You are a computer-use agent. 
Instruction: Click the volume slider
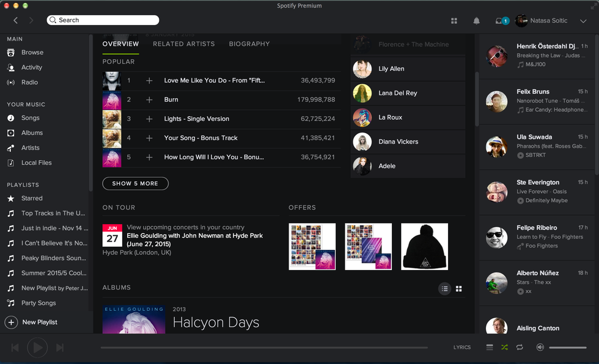tap(568, 348)
